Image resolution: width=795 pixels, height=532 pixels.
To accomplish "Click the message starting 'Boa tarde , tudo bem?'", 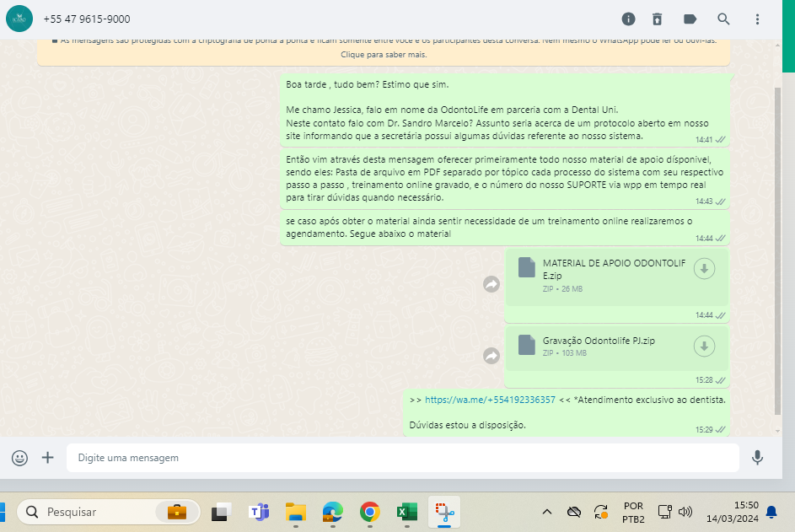I will [x=504, y=110].
